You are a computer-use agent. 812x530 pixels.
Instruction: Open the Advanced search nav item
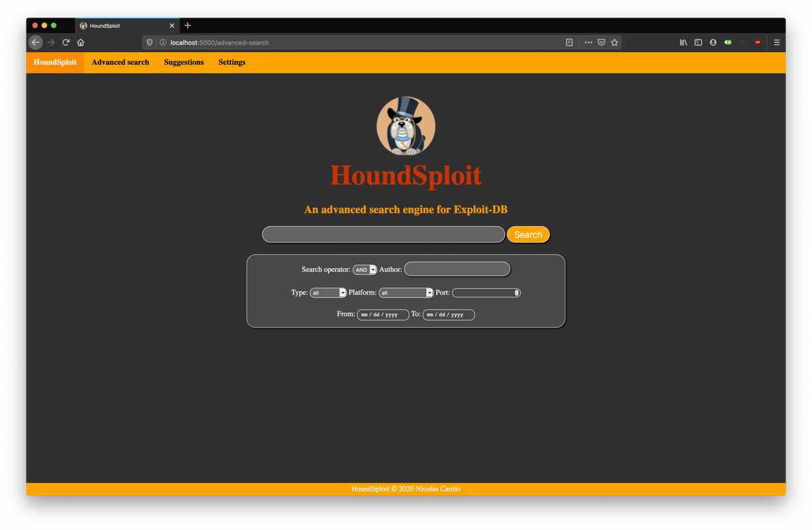click(x=120, y=62)
